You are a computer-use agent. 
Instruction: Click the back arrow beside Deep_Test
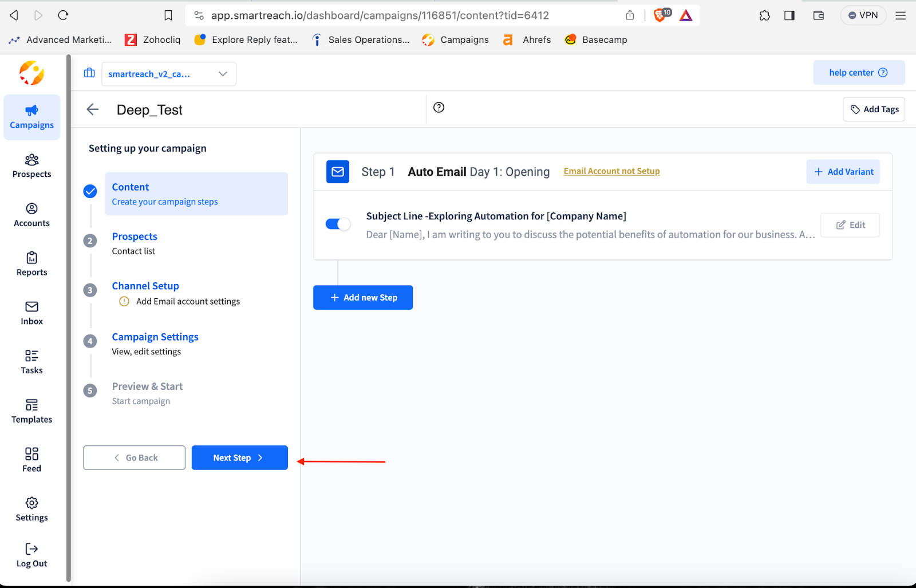pyautogui.click(x=93, y=109)
